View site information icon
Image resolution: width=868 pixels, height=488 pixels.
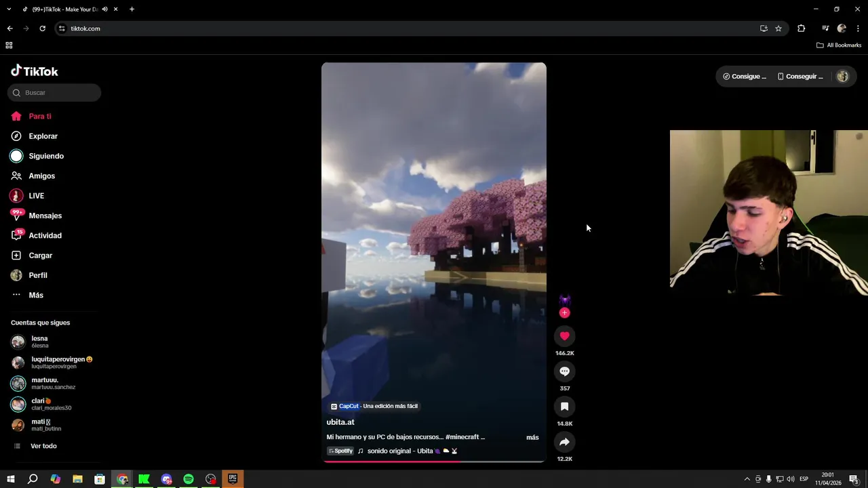tap(62, 28)
